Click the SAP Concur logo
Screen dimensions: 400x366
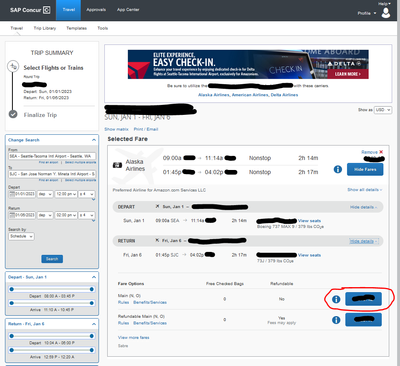(x=30, y=10)
